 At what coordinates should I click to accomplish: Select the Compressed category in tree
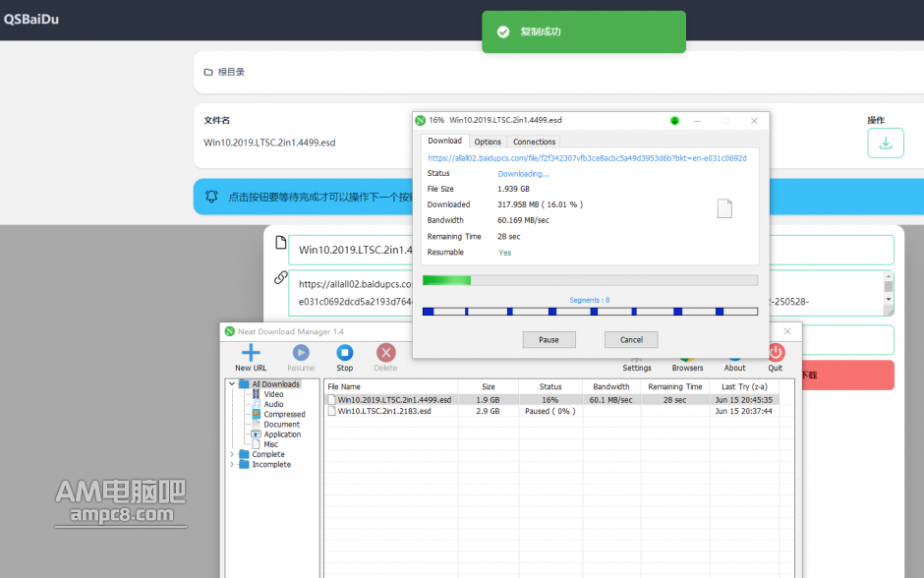click(x=284, y=414)
